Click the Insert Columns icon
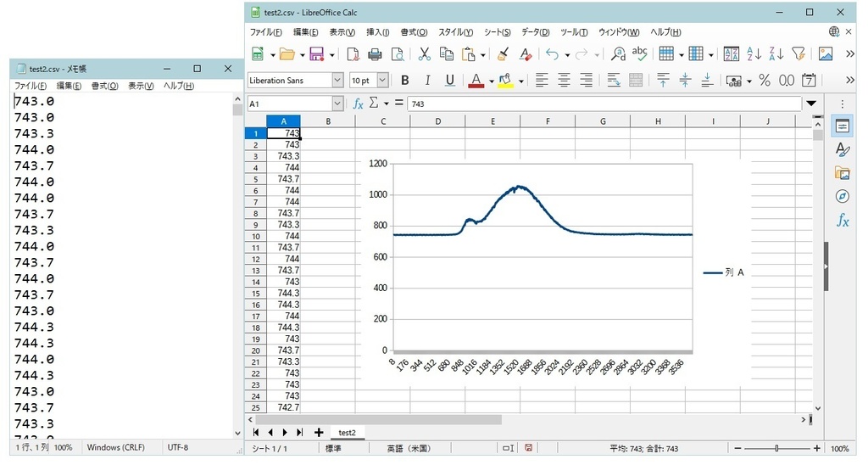Image resolution: width=868 pixels, height=465 pixels. (x=696, y=53)
